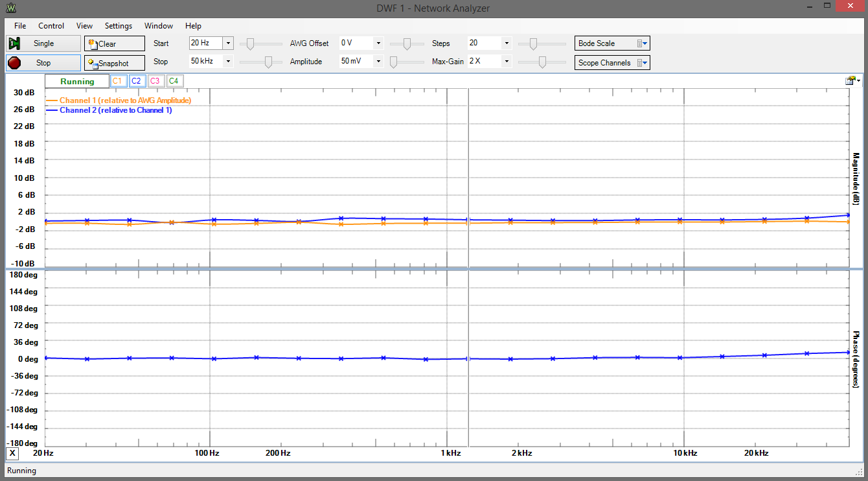Open the Amplitude dropdown
868x481 pixels.
378,62
